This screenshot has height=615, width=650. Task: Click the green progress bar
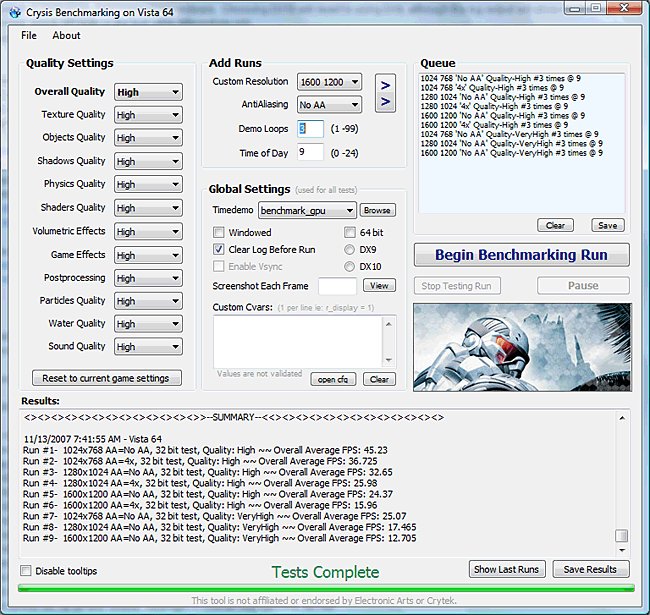[326, 588]
